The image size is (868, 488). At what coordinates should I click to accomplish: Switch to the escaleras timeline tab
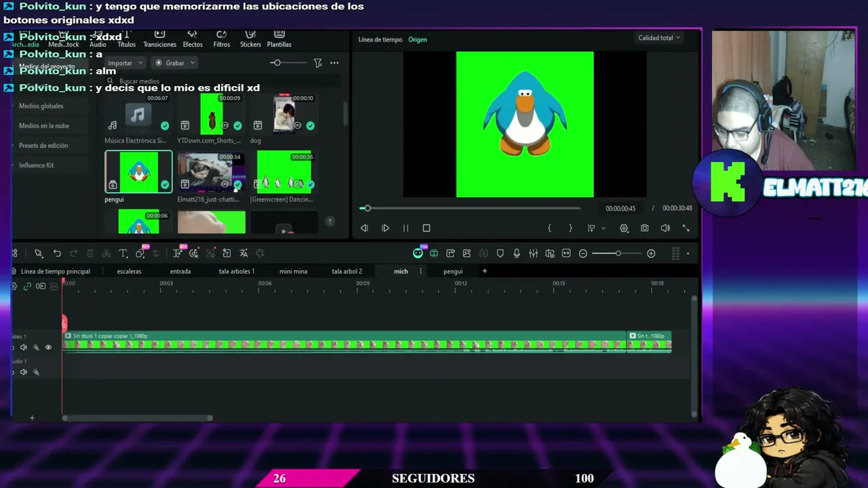point(129,272)
